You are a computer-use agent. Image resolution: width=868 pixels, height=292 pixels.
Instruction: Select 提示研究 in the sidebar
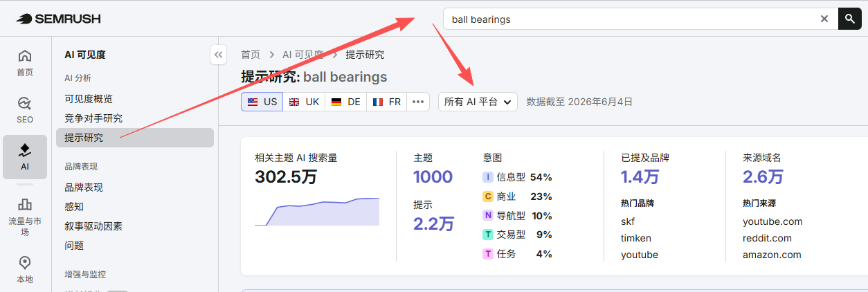click(135, 138)
